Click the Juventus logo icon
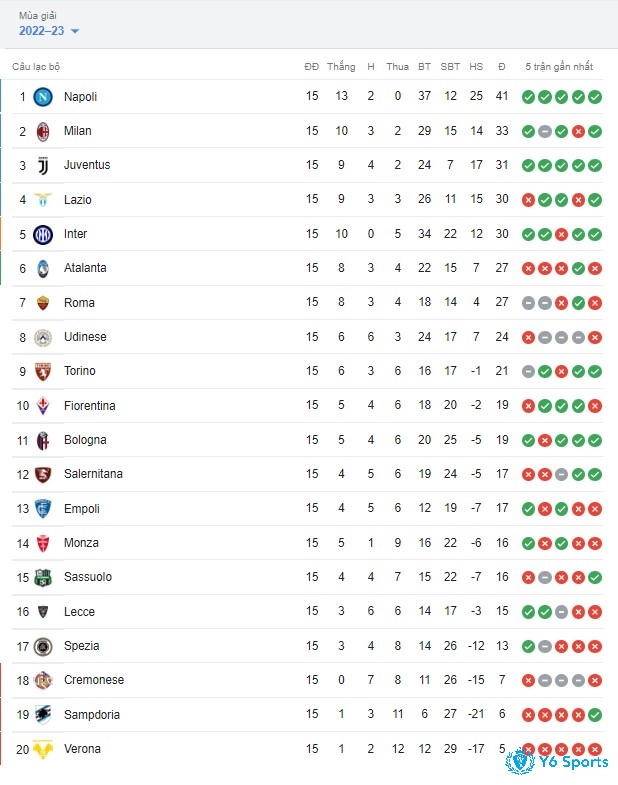This screenshot has height=785, width=618. [x=43, y=166]
